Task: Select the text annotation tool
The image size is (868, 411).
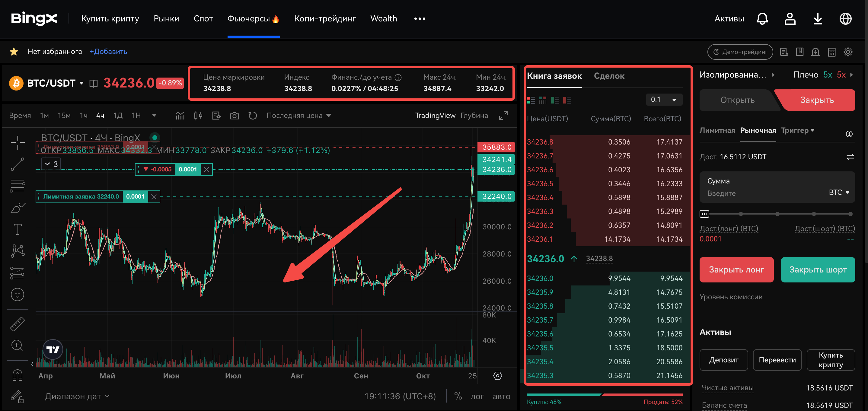Action: coord(17,229)
